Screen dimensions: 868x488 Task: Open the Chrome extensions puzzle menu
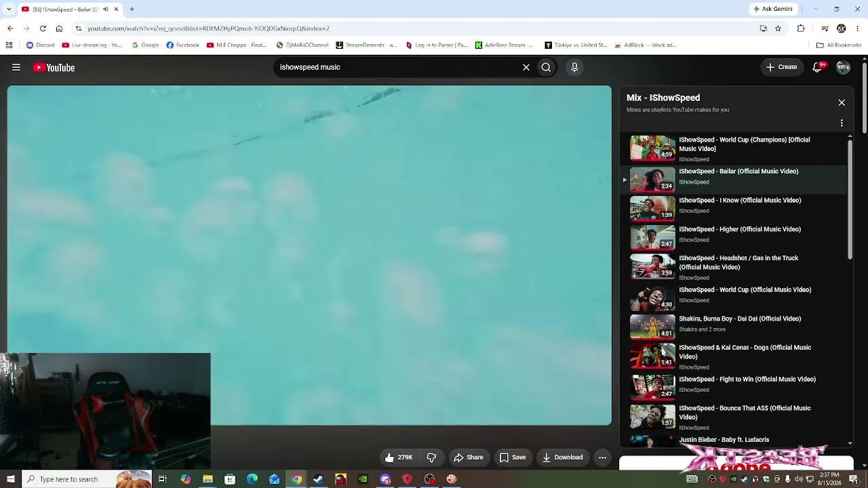tap(801, 28)
